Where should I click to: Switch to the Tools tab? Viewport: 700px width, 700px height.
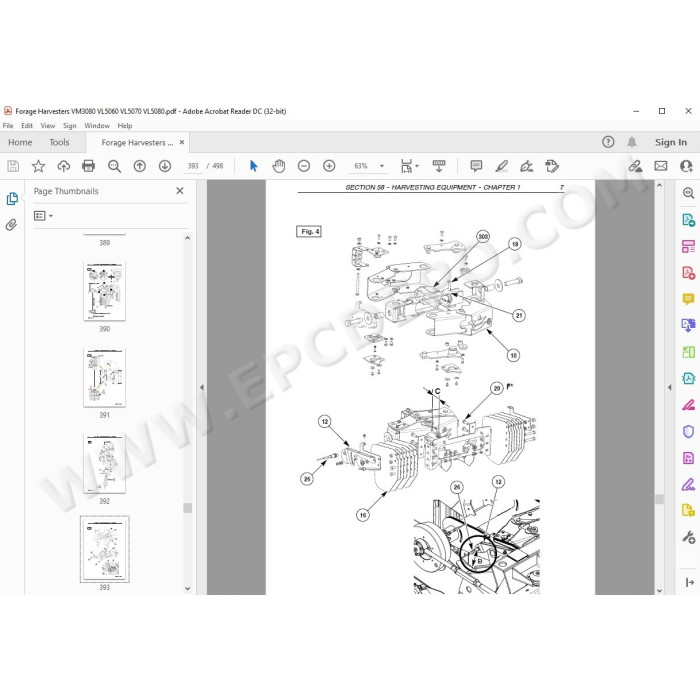(59, 142)
